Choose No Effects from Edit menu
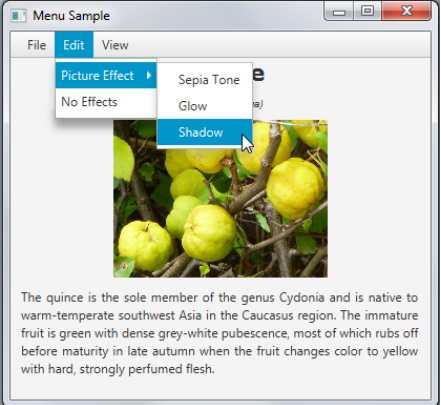Screen dimensions: 441x405 point(106,102)
